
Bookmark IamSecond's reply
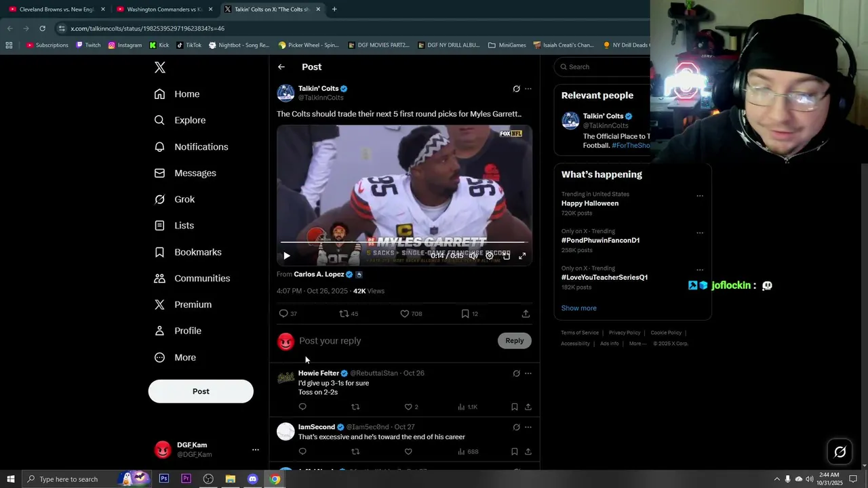(x=514, y=451)
